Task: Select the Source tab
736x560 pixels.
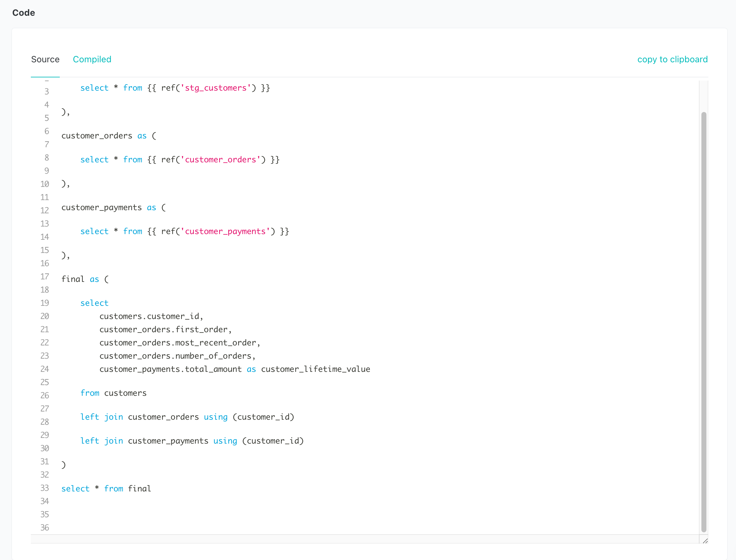Action: [x=45, y=59]
